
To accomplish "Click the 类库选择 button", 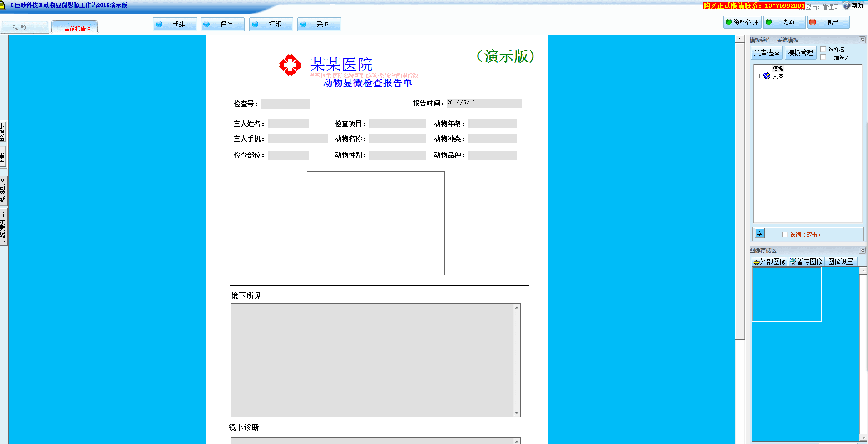I will point(766,53).
